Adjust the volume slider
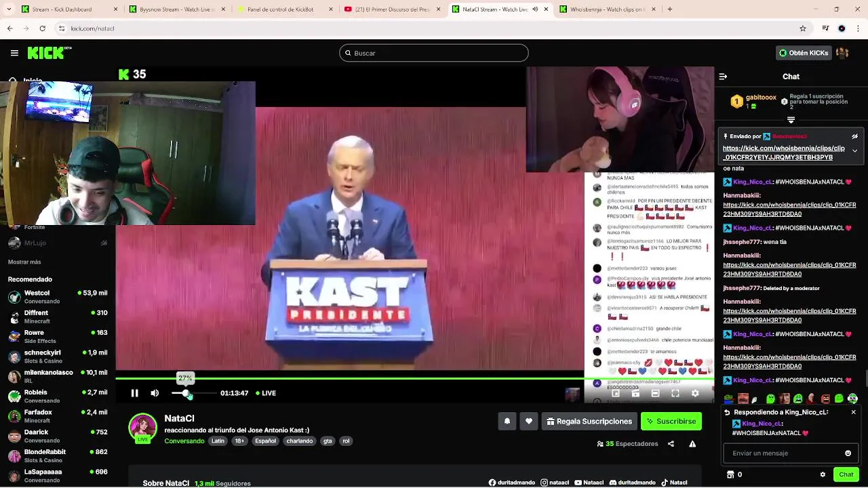This screenshot has height=488, width=868. pyautogui.click(x=195, y=393)
